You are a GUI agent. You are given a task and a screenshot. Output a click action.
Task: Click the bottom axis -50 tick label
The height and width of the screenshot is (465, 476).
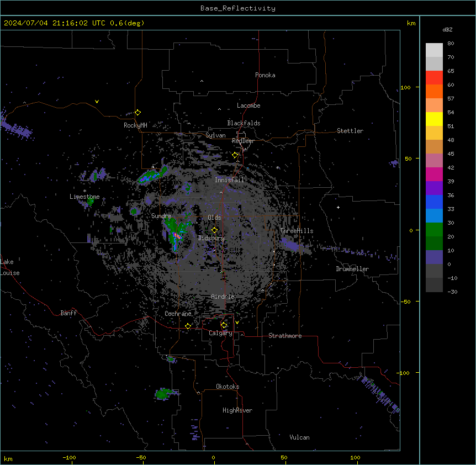(x=141, y=457)
